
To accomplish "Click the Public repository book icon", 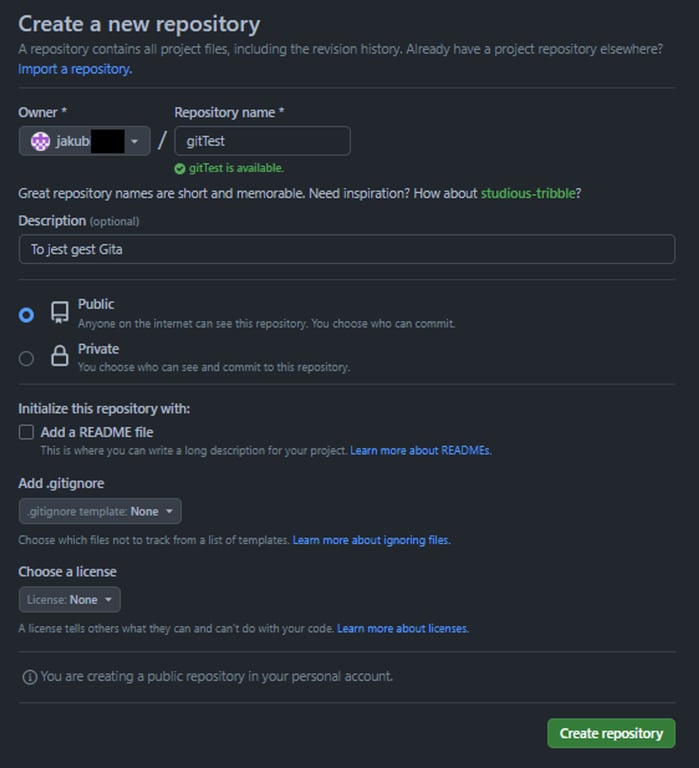I will point(60,312).
